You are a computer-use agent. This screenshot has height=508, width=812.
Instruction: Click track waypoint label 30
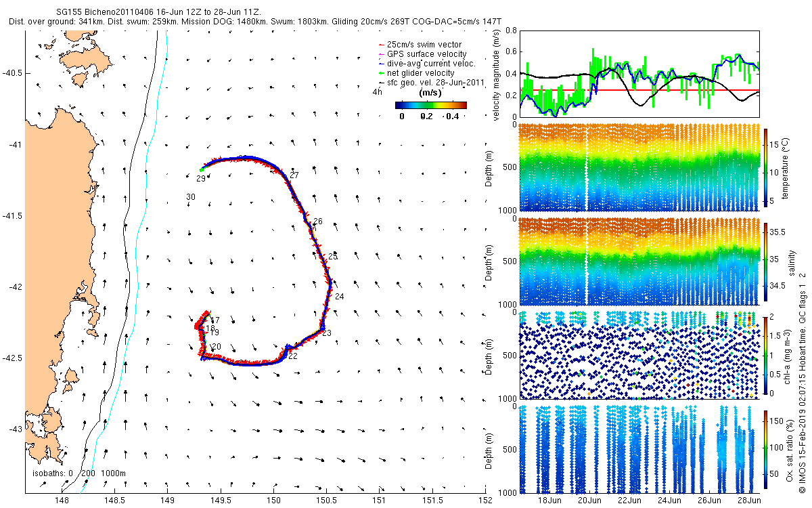191,197
